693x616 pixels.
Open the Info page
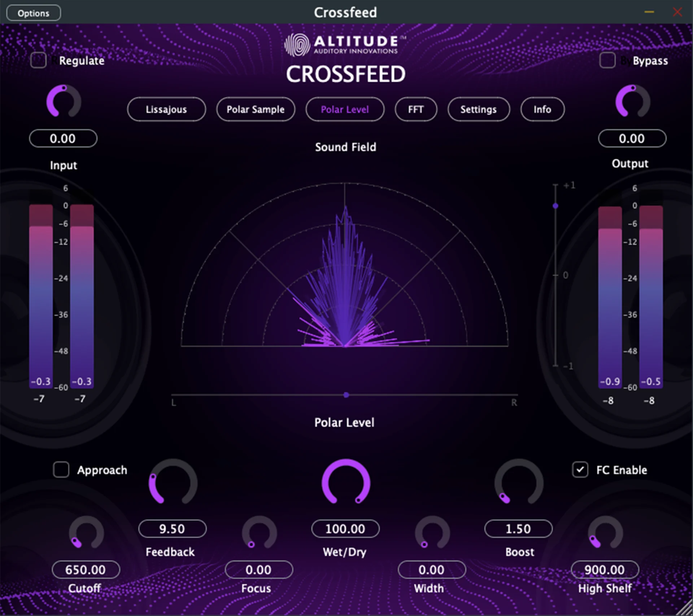[x=542, y=109]
